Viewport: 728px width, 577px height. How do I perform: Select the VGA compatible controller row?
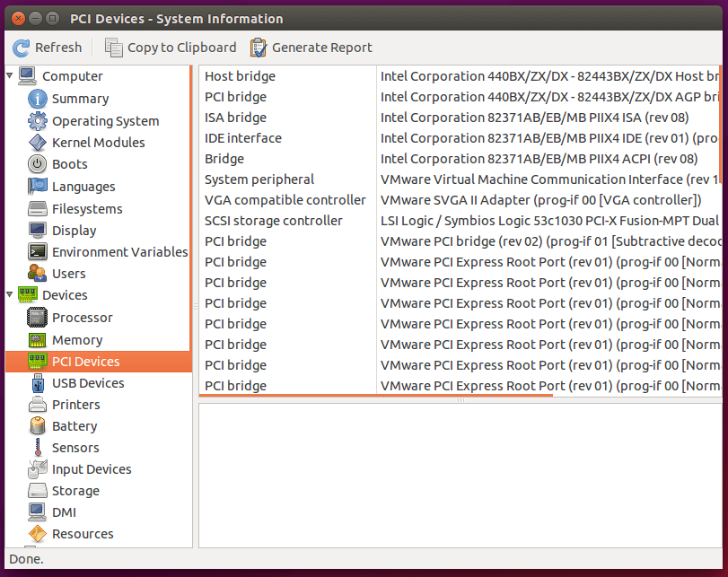[460, 200]
